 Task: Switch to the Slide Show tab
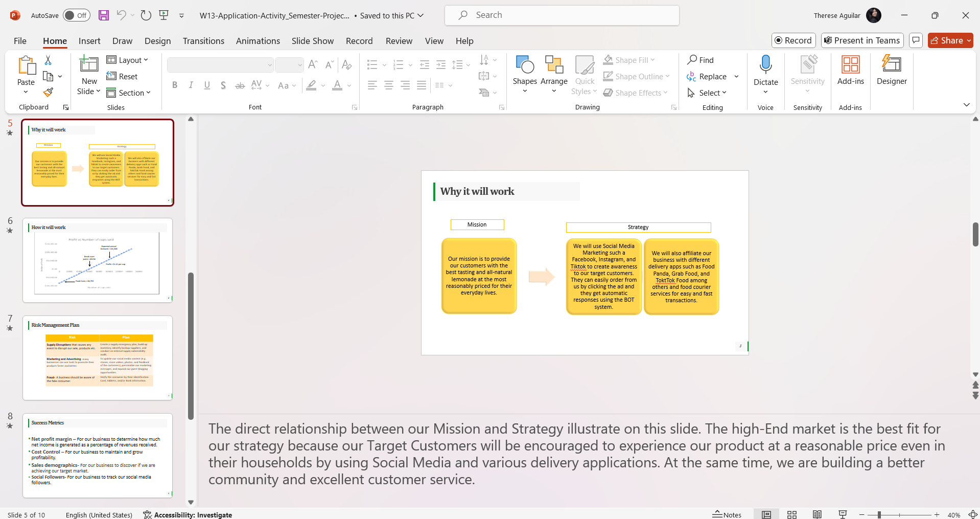pos(313,41)
